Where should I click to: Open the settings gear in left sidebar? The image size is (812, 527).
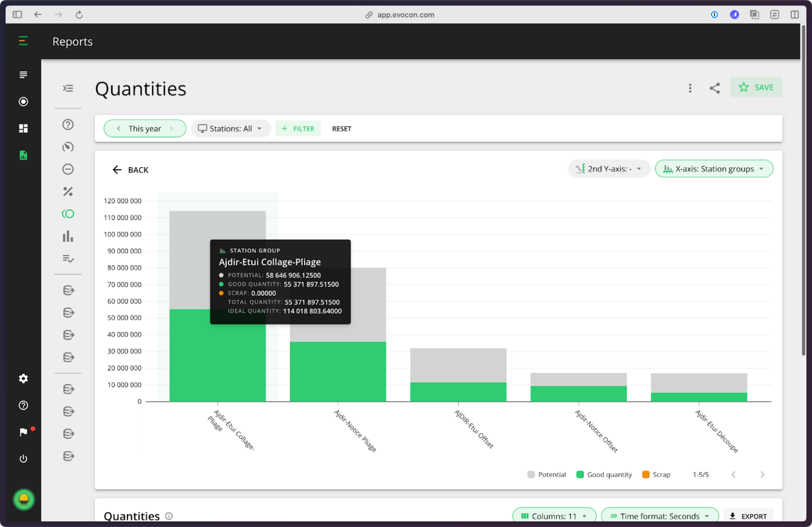coord(23,378)
